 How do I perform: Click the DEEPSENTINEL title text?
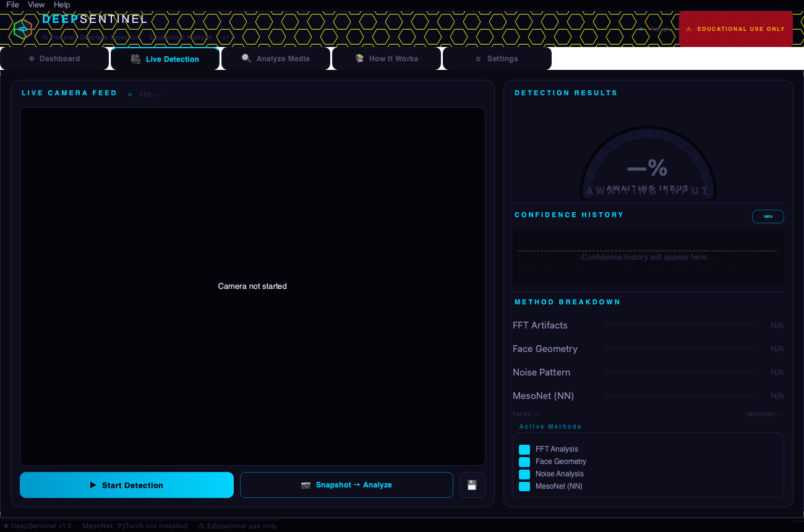click(95, 19)
